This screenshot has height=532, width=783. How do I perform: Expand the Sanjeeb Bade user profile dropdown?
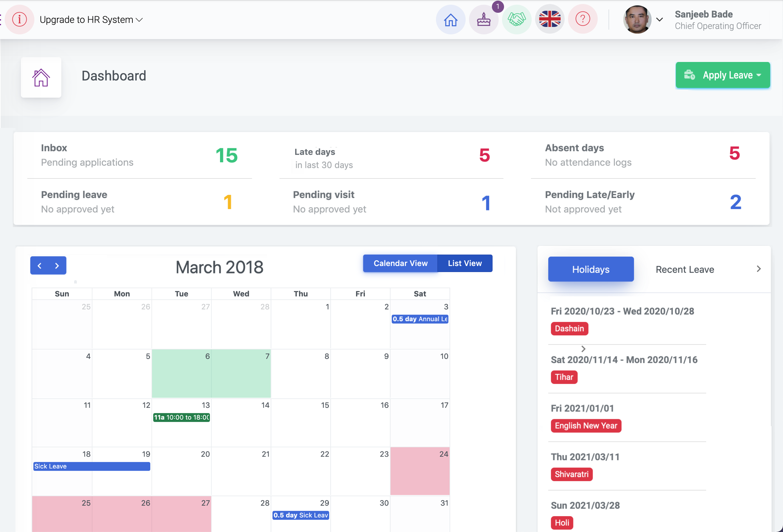point(659,20)
